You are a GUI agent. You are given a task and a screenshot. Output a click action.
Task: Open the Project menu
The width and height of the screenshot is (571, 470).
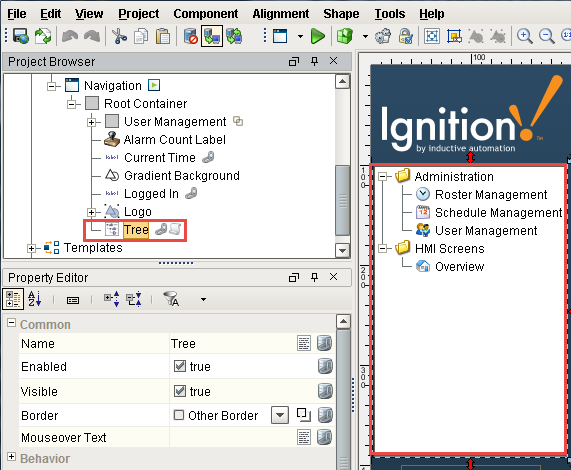click(x=139, y=14)
